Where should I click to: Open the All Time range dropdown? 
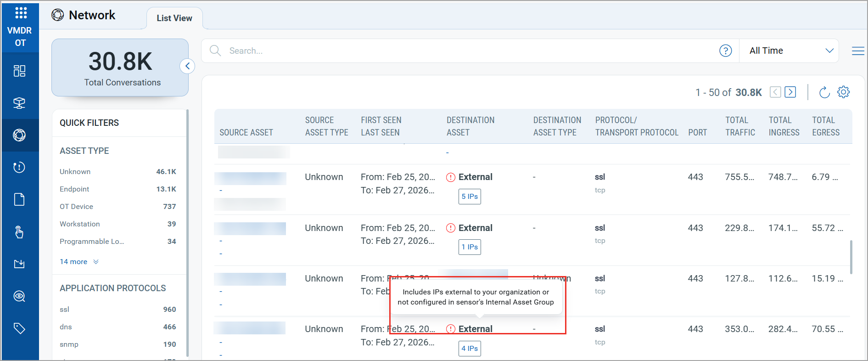click(790, 51)
